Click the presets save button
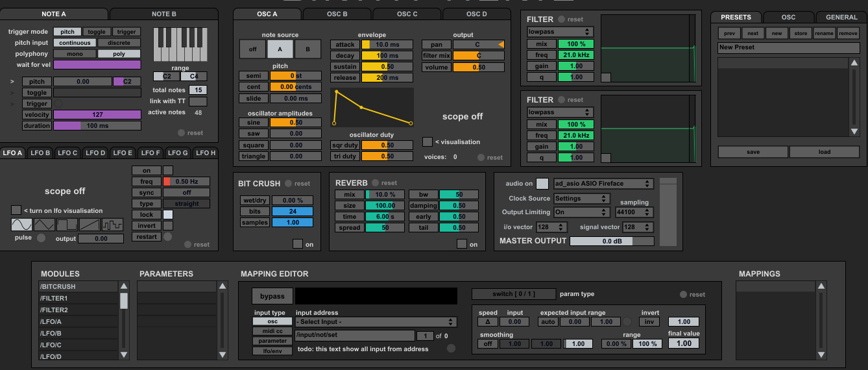Viewport: 868px width, 370px height. [753, 152]
